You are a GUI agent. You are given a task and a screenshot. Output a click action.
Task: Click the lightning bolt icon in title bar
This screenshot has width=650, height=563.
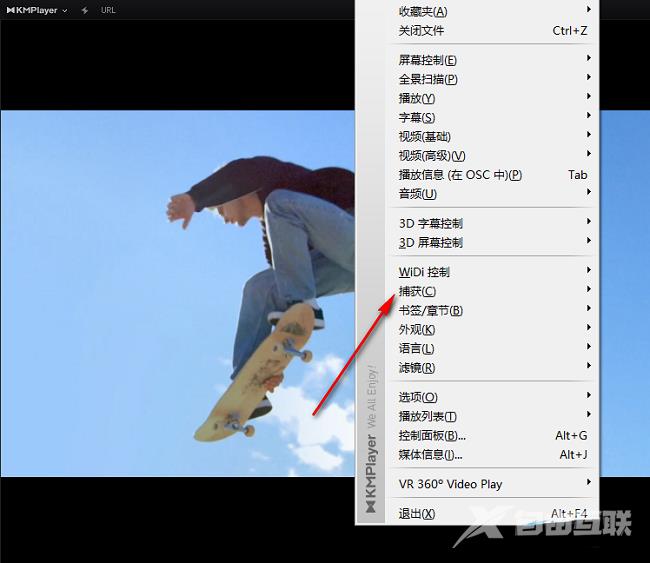84,10
